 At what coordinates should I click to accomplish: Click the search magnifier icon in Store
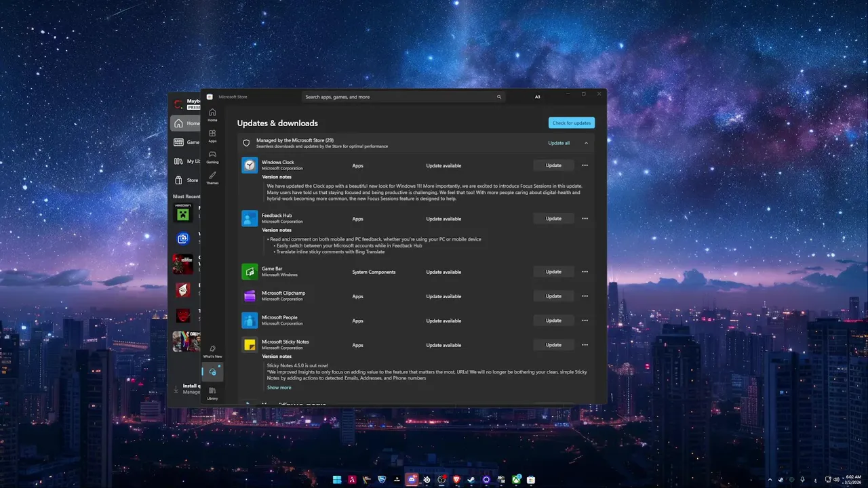point(499,97)
